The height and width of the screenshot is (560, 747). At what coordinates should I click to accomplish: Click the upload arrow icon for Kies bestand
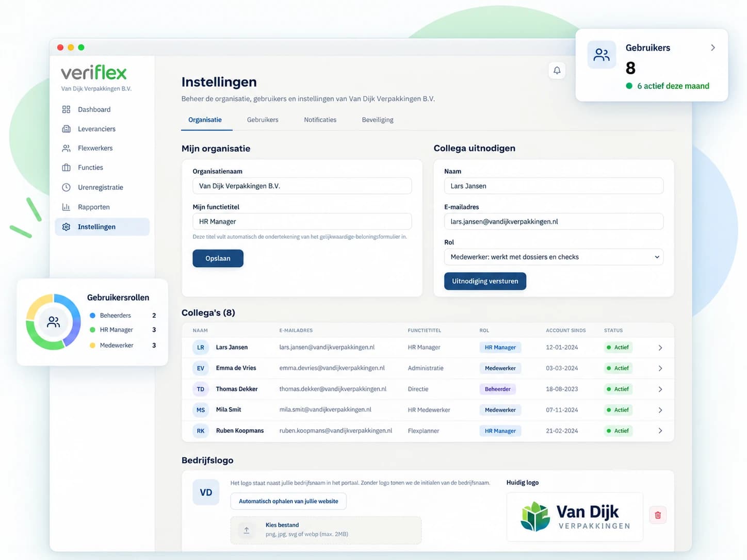(247, 530)
